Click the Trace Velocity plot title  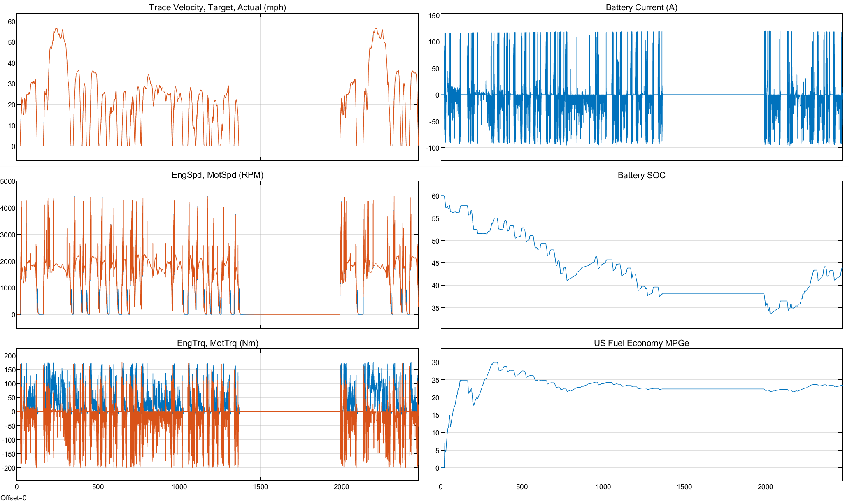pyautogui.click(x=217, y=7)
